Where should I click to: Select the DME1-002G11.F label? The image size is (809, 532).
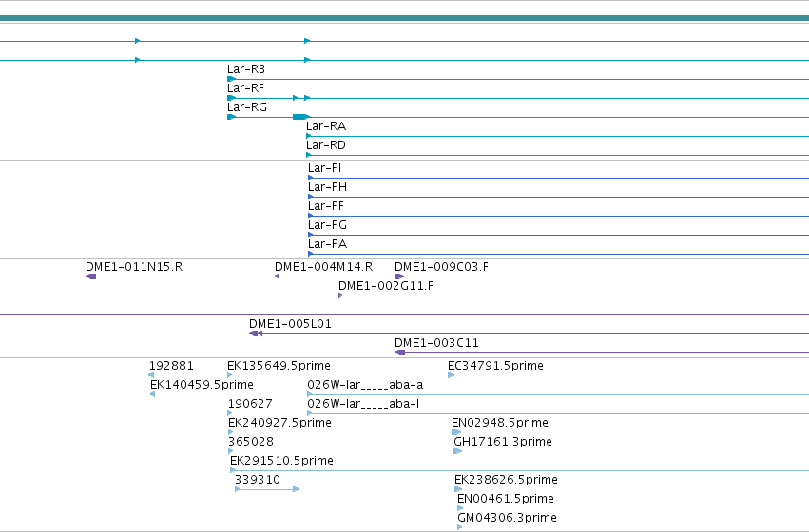(386, 286)
